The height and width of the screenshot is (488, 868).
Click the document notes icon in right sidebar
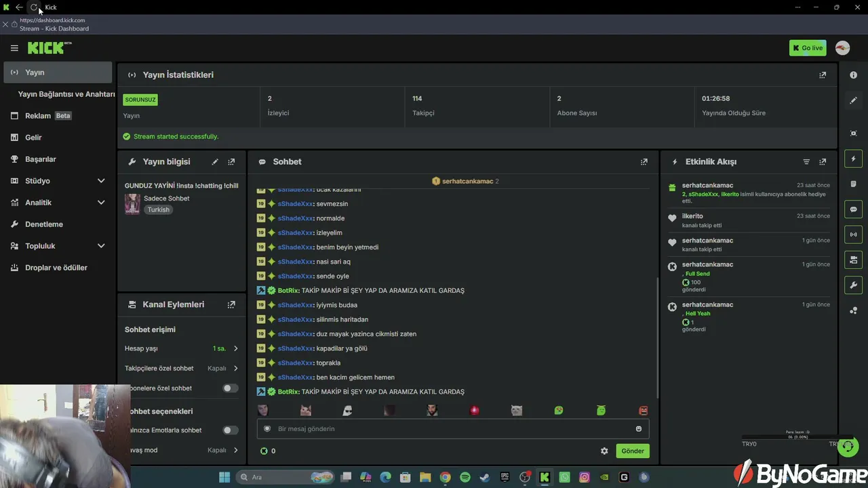(x=854, y=184)
